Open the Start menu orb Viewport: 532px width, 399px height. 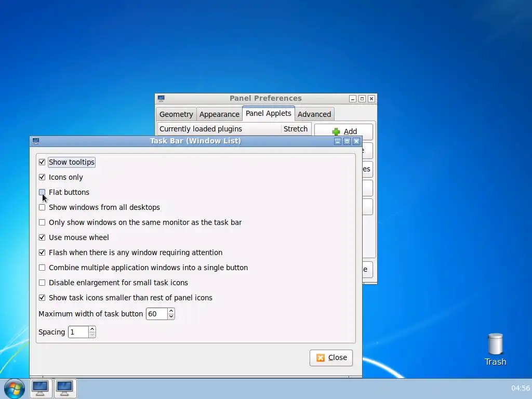(x=14, y=389)
